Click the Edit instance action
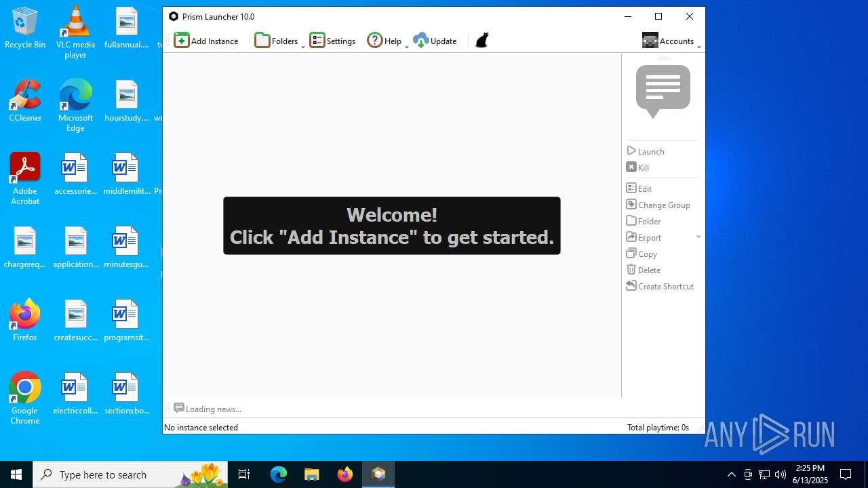Screen dimensions: 868x488 coord(639,188)
